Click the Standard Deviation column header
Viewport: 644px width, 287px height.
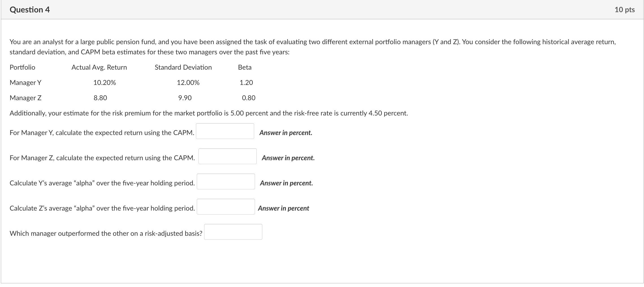[183, 67]
